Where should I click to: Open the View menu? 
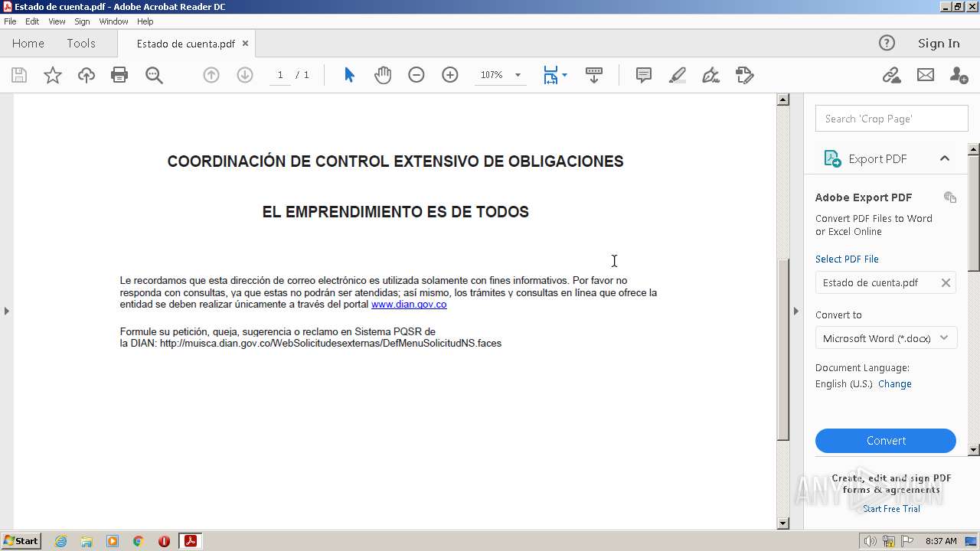click(57, 21)
